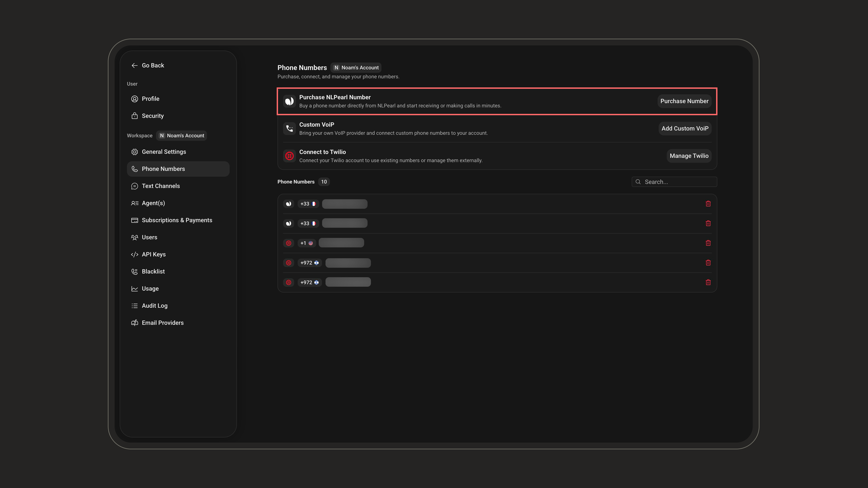Click NLPearl icon on first +33 row

pyautogui.click(x=289, y=204)
